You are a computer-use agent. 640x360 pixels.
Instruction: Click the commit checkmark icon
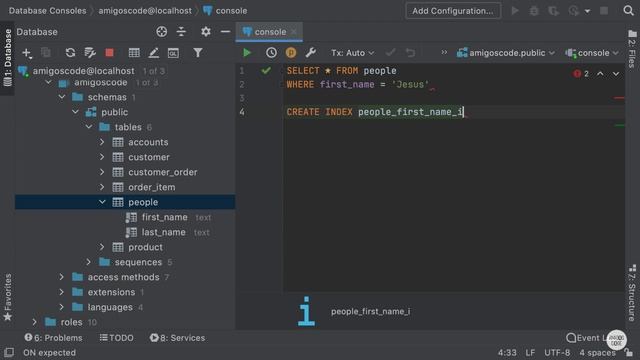pos(390,53)
